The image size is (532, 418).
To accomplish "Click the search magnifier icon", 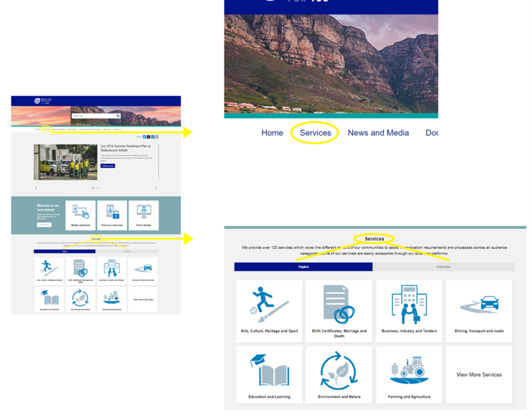I will click(x=117, y=116).
